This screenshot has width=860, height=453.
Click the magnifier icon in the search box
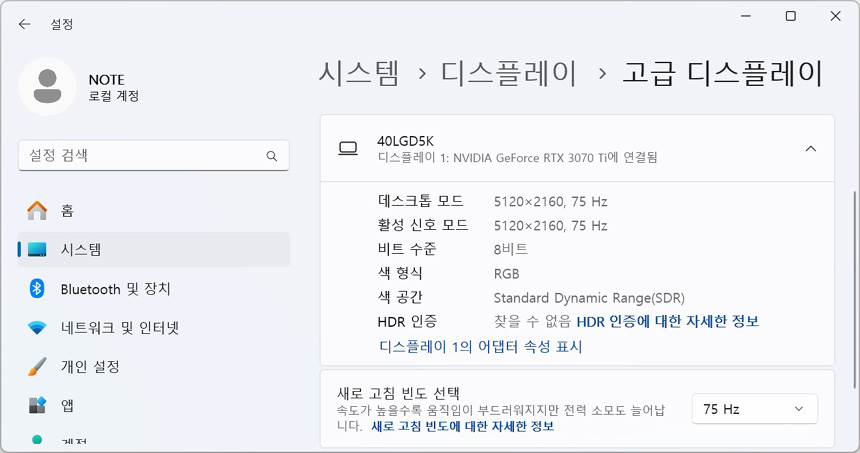(272, 156)
